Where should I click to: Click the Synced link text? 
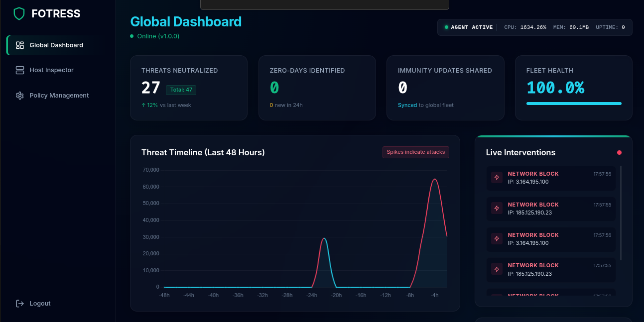coord(407,105)
